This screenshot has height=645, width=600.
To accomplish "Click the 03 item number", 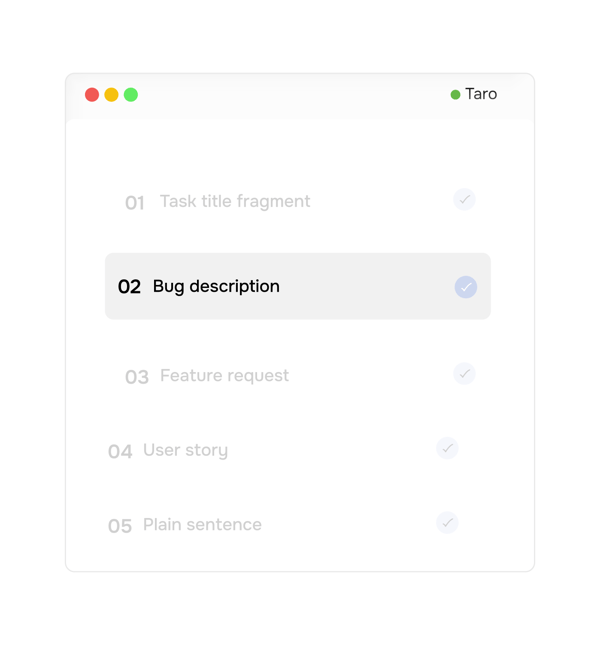I will click(x=137, y=377).
